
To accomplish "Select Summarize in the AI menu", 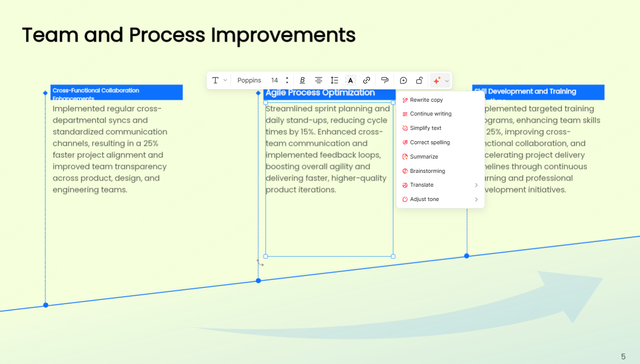I will 424,157.
